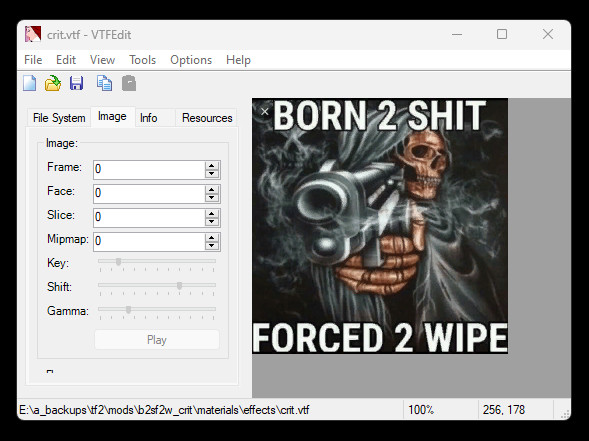589x441 pixels.
Task: Click the window resize grip in status bar
Action: coord(565,414)
